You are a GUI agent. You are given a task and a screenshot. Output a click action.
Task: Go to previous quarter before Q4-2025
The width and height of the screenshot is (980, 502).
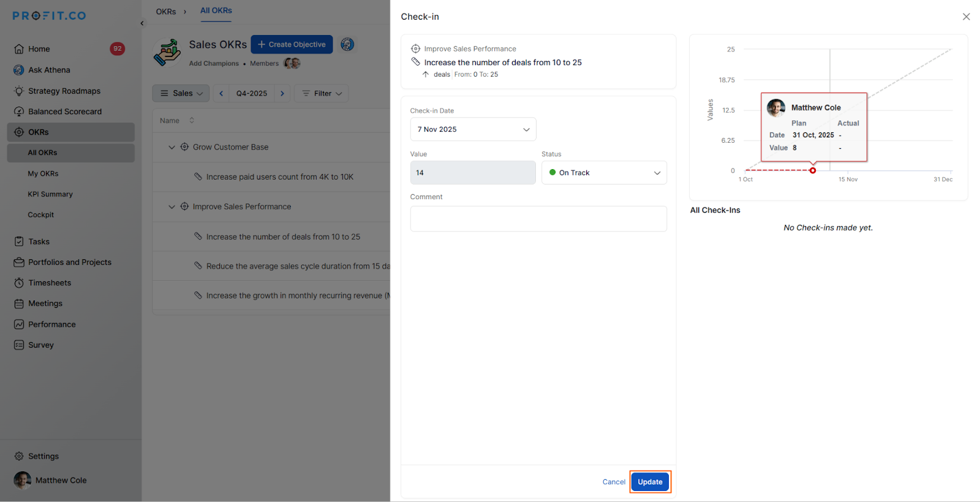pos(221,93)
